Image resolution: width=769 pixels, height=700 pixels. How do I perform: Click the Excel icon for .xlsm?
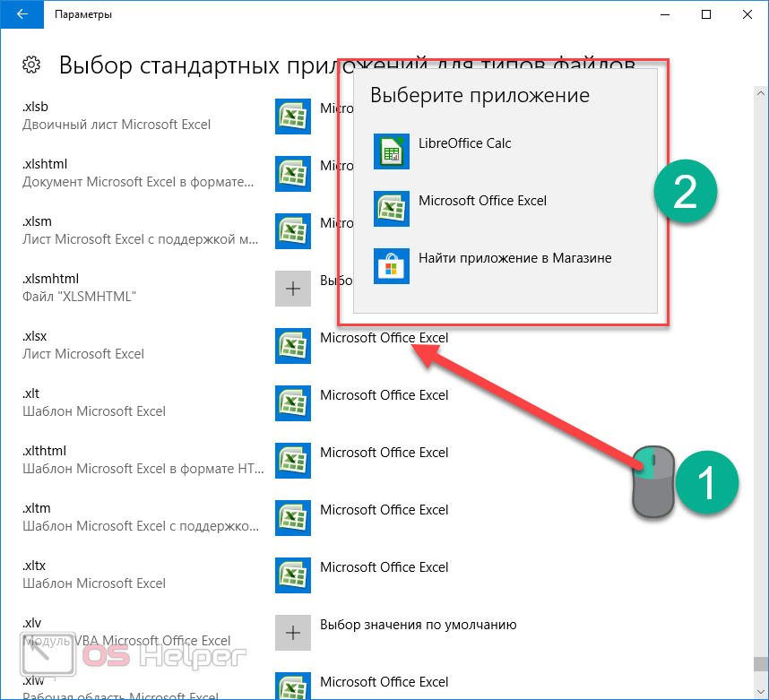(x=293, y=231)
